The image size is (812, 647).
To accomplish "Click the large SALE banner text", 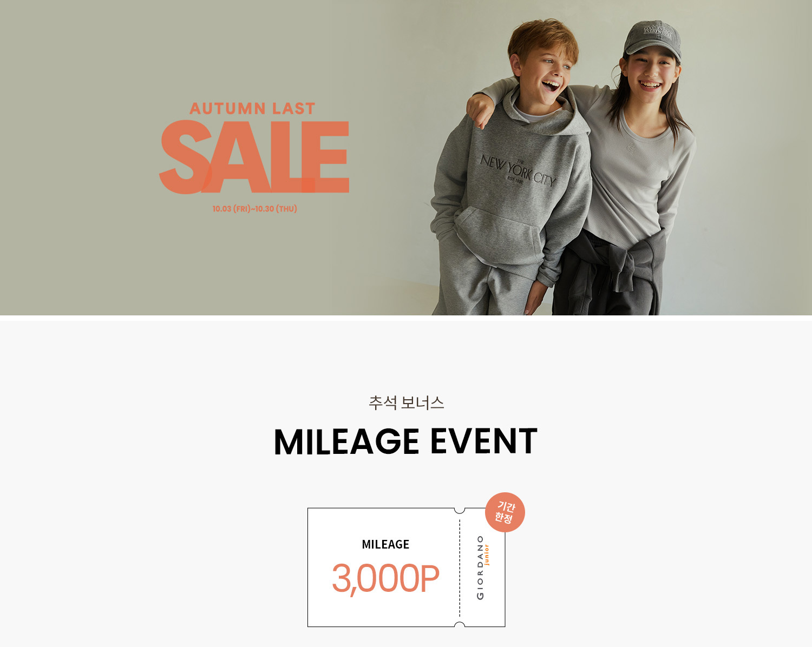I will [254, 157].
